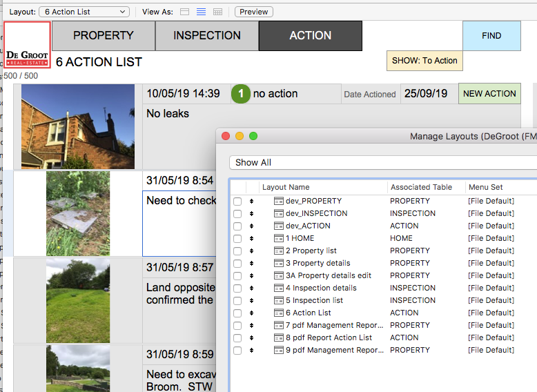The width and height of the screenshot is (537, 392).
Task: Click reorder handle for 1 HOME row
Action: pyautogui.click(x=252, y=238)
